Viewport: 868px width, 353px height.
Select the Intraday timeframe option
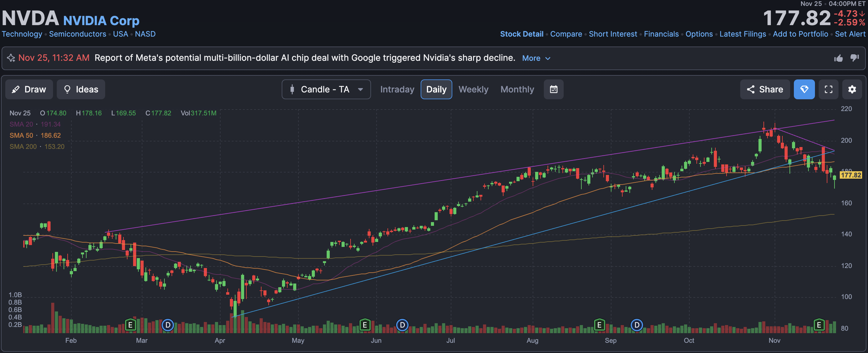click(397, 89)
